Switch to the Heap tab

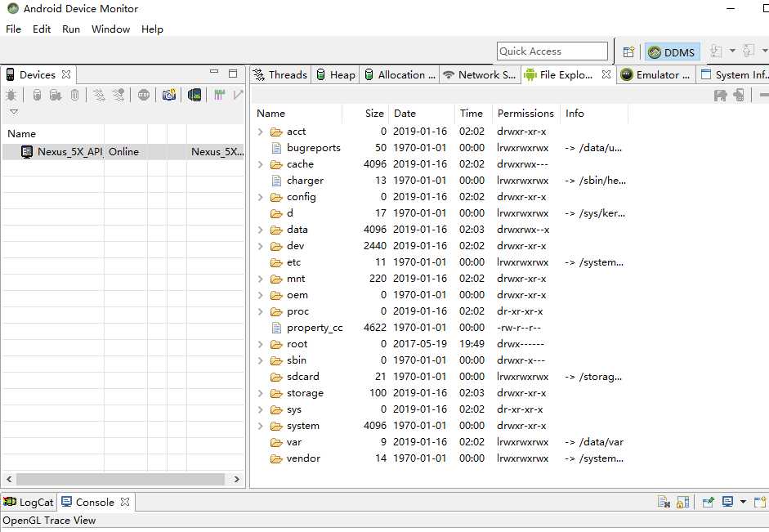336,74
